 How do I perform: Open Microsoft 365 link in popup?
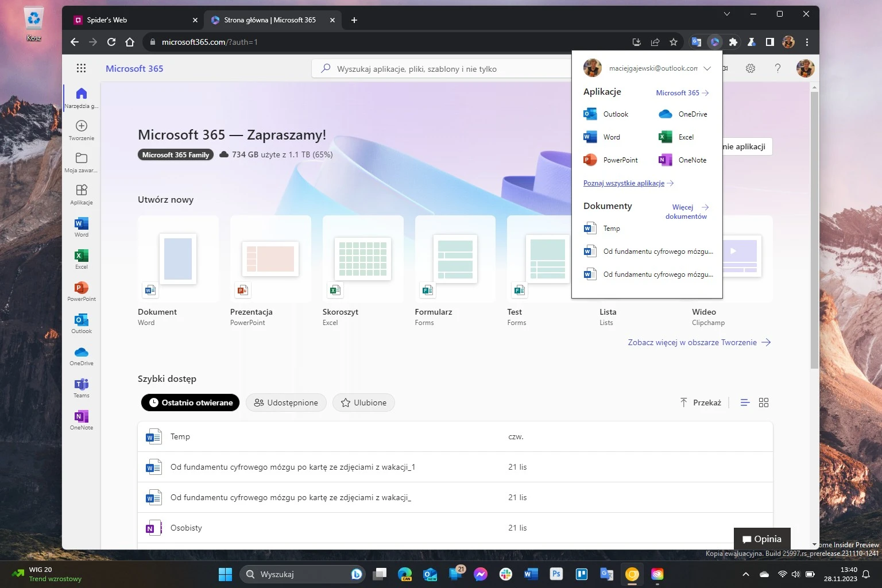682,92
